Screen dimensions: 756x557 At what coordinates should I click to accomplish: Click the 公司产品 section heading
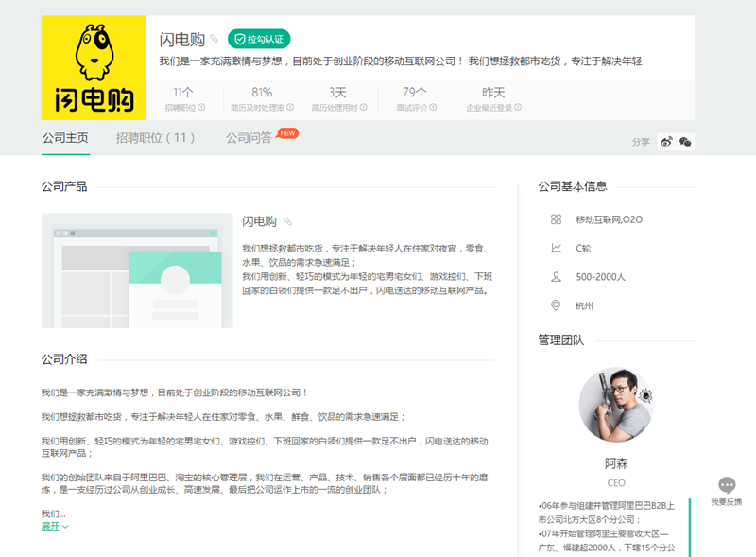click(x=64, y=187)
